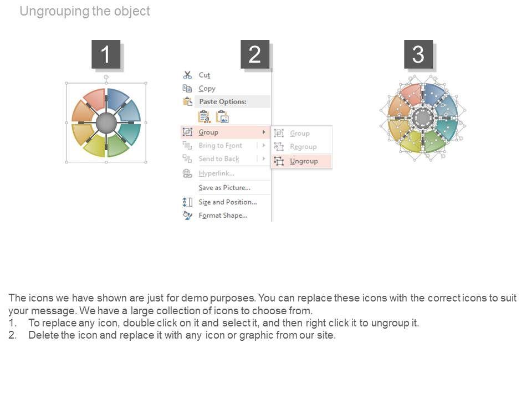Expand the Group submenu arrow
532x399 pixels.
pos(264,132)
